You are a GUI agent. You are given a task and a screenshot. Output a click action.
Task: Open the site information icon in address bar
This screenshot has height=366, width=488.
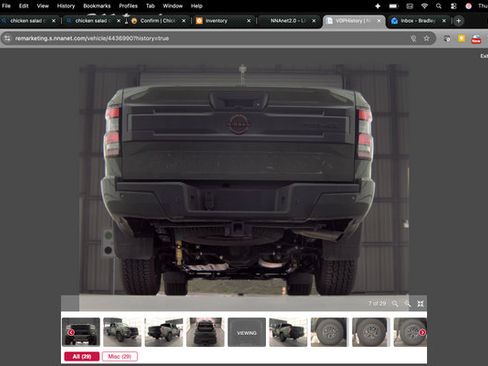click(7, 38)
